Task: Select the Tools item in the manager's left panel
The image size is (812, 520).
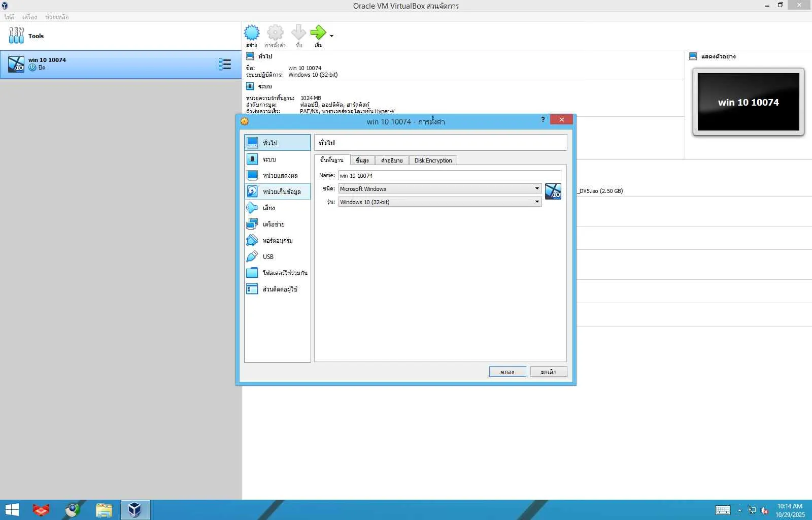Action: [x=121, y=36]
